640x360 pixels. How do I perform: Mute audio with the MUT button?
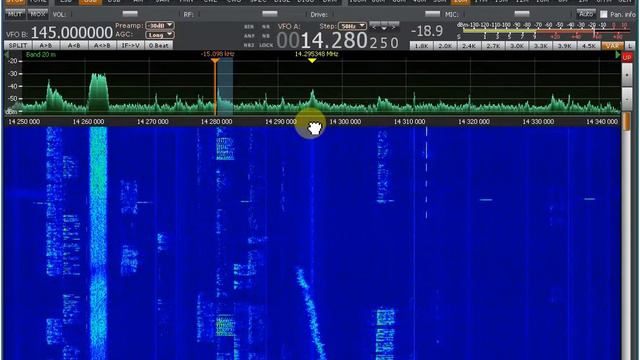(x=15, y=14)
